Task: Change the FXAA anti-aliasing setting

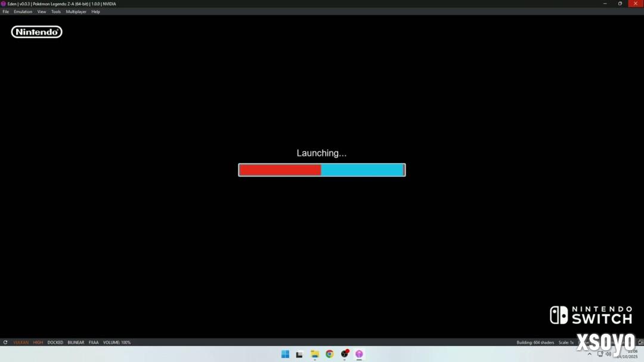Action: point(94,342)
